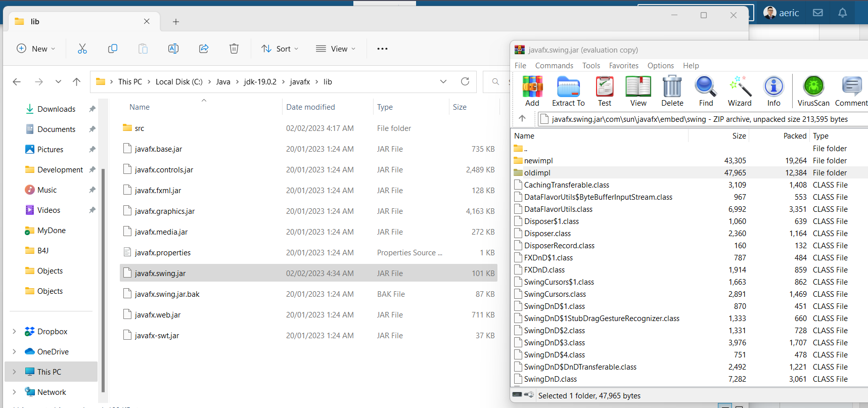Click Copy icon in Explorer toolbar
Screen dimensions: 868x408
113,49
